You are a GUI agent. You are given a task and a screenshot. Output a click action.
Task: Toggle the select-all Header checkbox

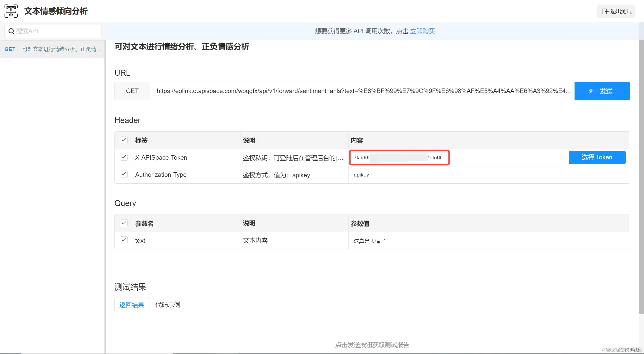tap(124, 140)
